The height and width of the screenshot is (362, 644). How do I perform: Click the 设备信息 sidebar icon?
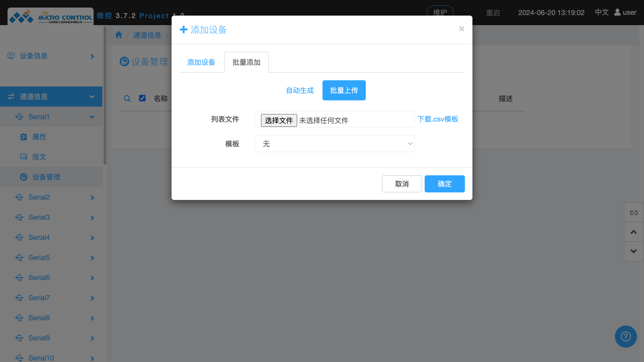click(11, 56)
